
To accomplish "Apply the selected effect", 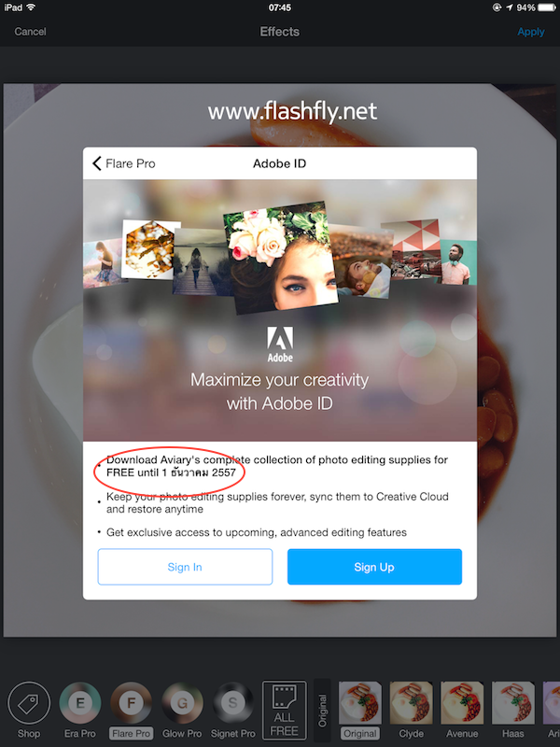I will point(531,32).
